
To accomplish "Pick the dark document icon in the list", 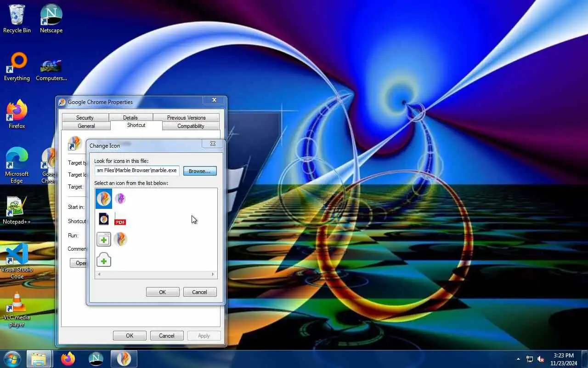I will [104, 219].
